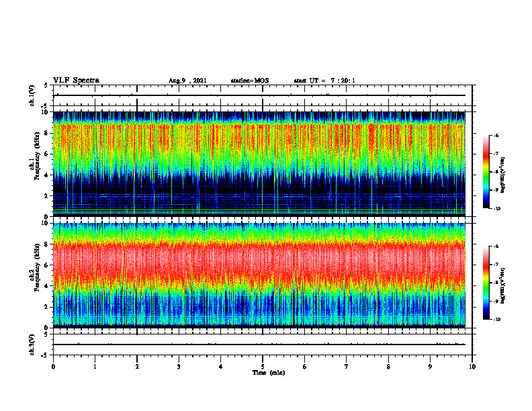Click the ch.2 "Frequency (kHz)" axis label
The image size is (532, 411).
click(36, 267)
